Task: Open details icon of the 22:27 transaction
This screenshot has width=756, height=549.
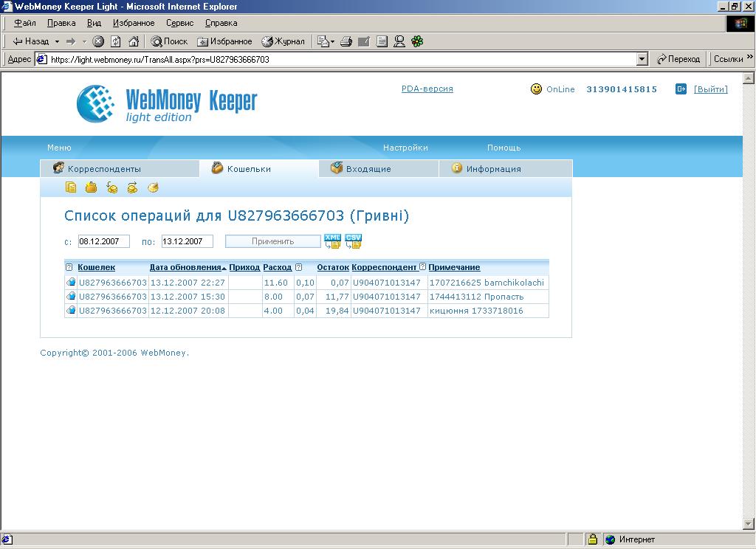Action: click(x=71, y=283)
